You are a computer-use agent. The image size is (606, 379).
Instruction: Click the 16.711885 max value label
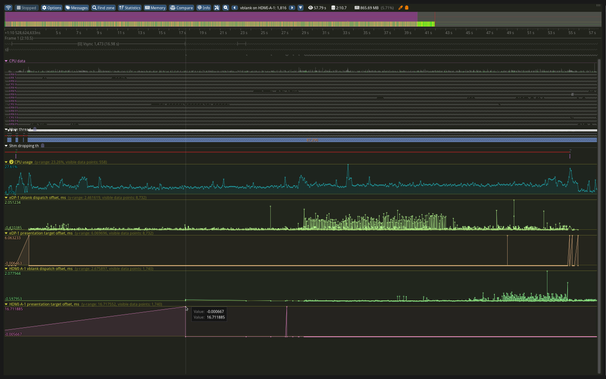(14, 309)
